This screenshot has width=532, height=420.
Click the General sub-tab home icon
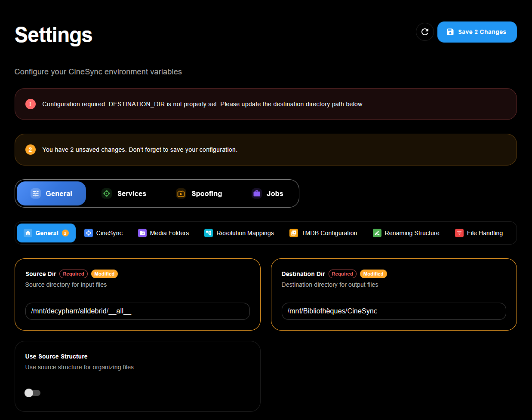(x=28, y=233)
